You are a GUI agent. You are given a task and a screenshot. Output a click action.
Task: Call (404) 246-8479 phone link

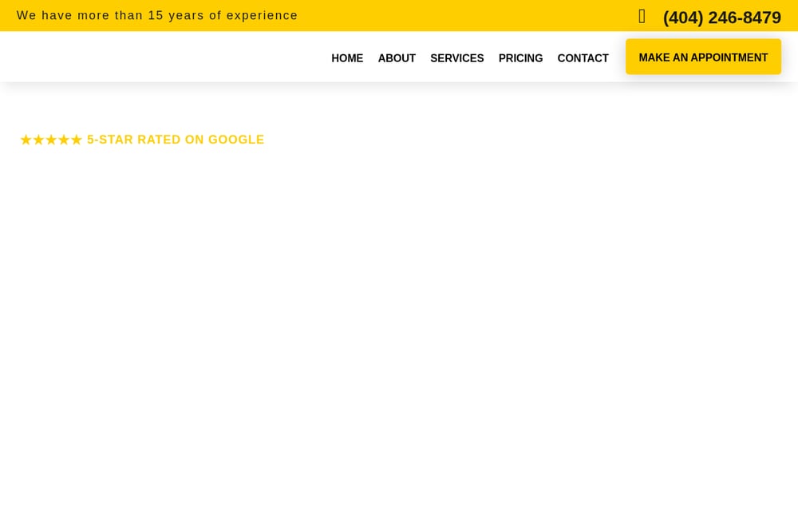721,18
